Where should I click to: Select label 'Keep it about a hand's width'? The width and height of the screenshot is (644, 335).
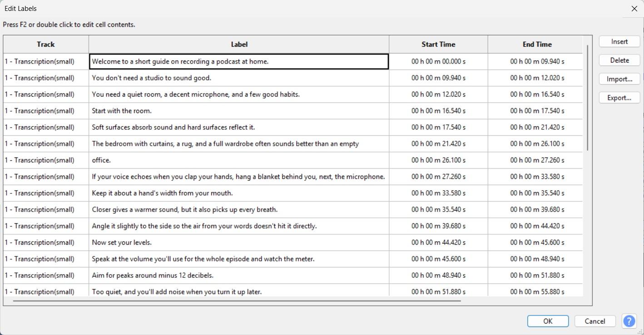(x=239, y=193)
